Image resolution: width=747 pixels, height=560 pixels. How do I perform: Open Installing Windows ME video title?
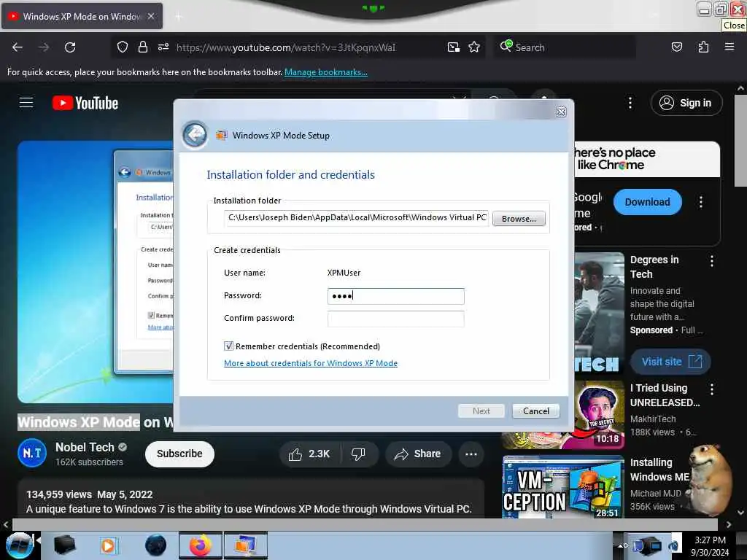coord(659,470)
